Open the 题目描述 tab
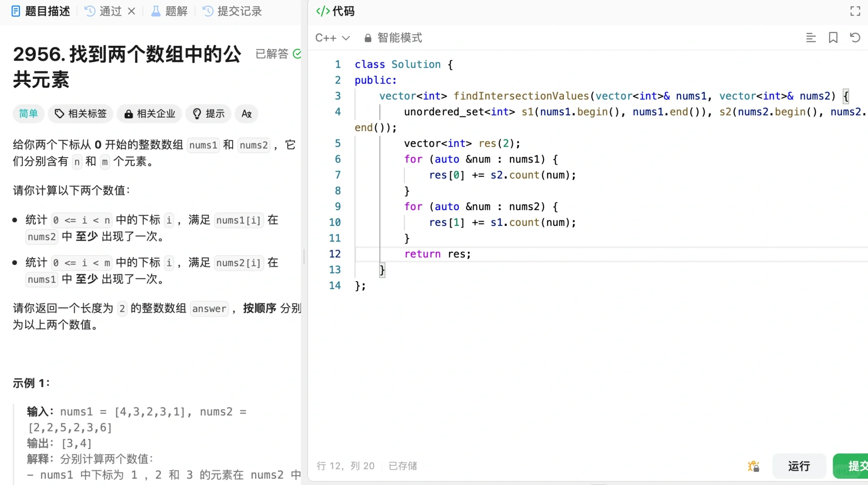 [x=40, y=11]
